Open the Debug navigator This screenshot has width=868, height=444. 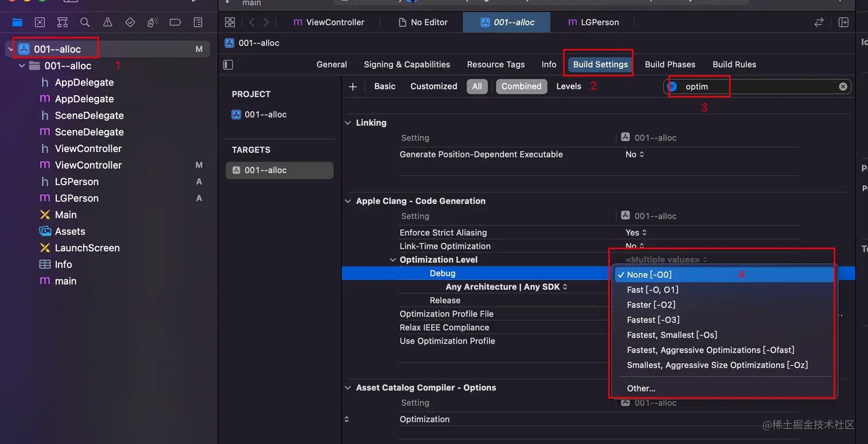pos(153,22)
